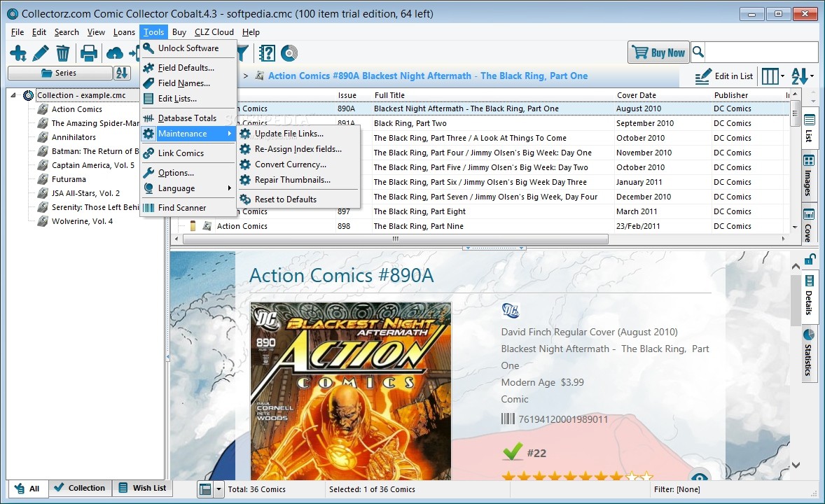
Task: Choose Edit Lists... menu entry
Action: point(188,99)
